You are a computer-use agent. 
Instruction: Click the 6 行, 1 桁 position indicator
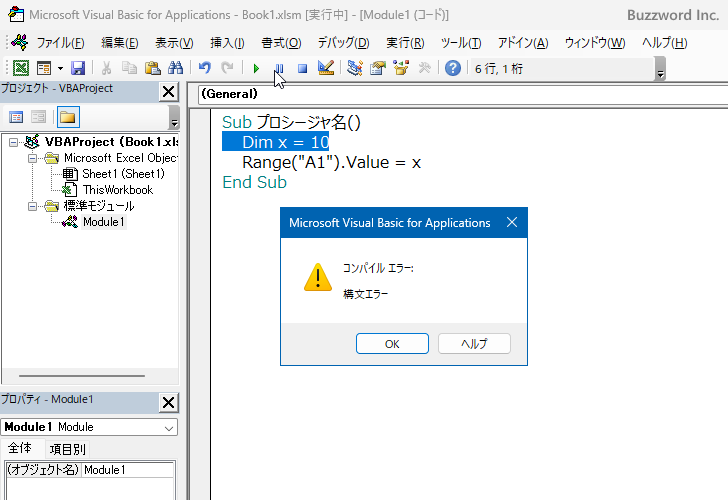pyautogui.click(x=499, y=69)
